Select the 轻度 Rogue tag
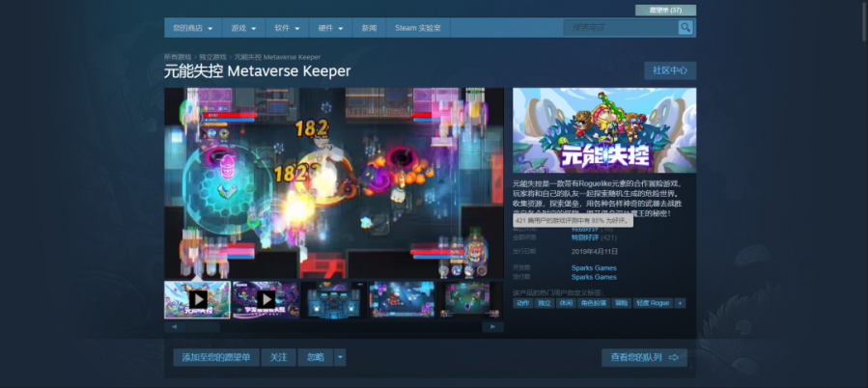The width and height of the screenshot is (868, 388). [653, 303]
